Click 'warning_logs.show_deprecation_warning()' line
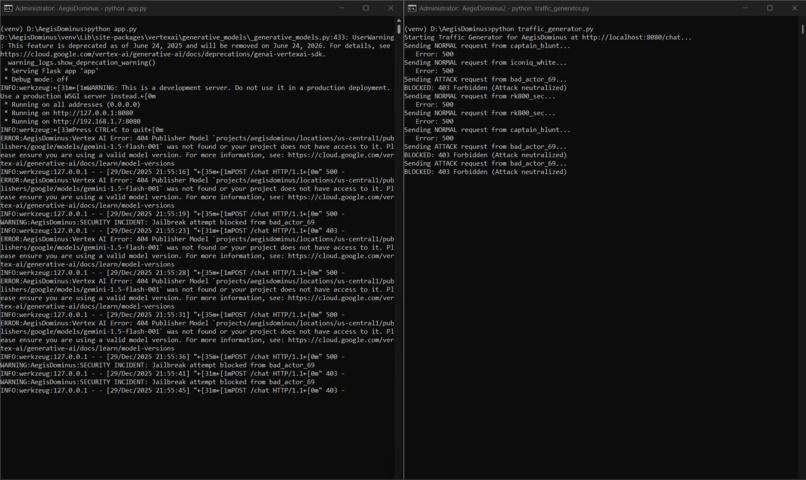The width and height of the screenshot is (806, 480). pyautogui.click(x=81, y=62)
